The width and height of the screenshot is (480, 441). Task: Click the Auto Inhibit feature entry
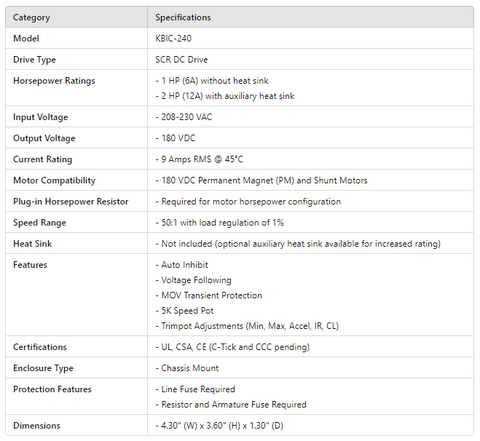(182, 265)
